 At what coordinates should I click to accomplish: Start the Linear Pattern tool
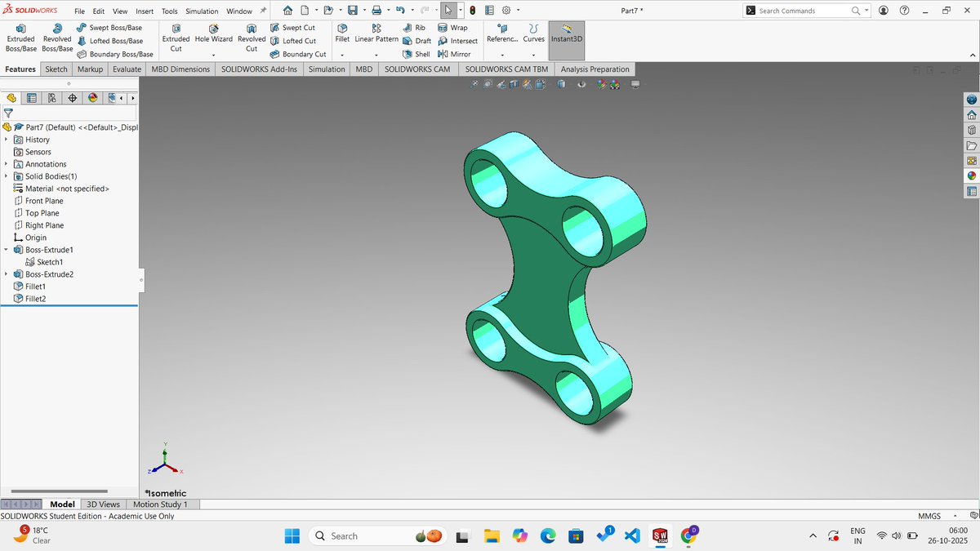[376, 33]
